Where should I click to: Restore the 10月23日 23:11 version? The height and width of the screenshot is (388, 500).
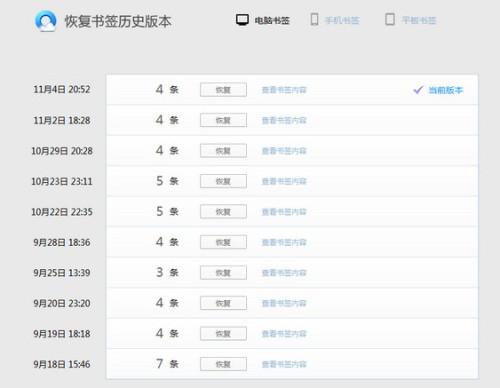click(x=223, y=181)
